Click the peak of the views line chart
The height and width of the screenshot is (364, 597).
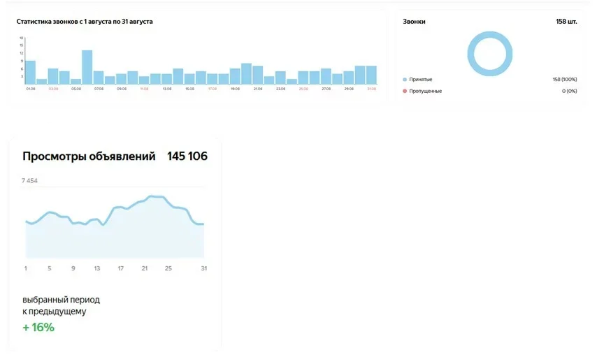click(x=152, y=196)
